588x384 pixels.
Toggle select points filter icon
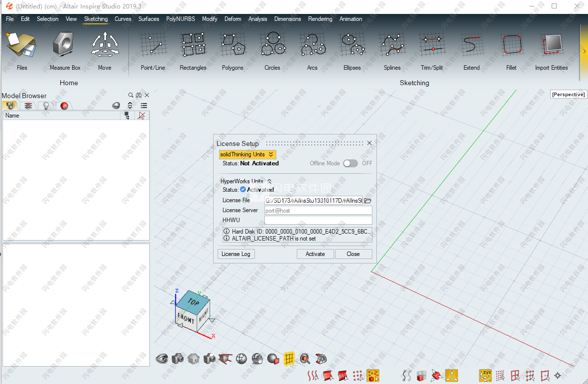point(358,376)
